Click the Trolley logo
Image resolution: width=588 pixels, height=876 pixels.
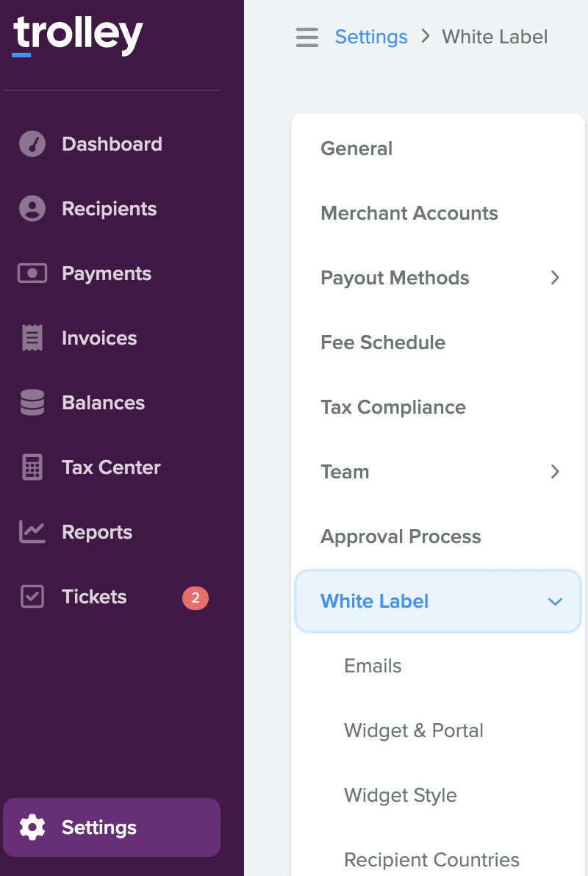tap(78, 34)
